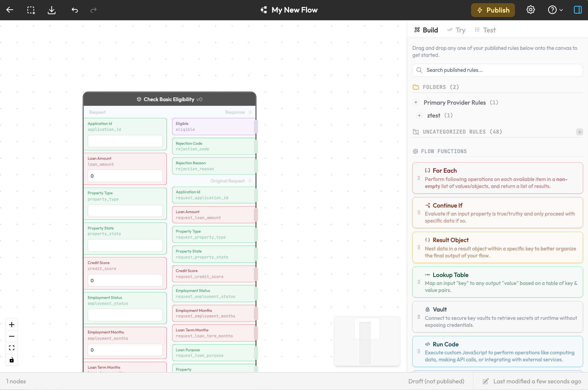Activate the selection marquee tool
Image resolution: width=588 pixels, height=390 pixels.
point(31,10)
